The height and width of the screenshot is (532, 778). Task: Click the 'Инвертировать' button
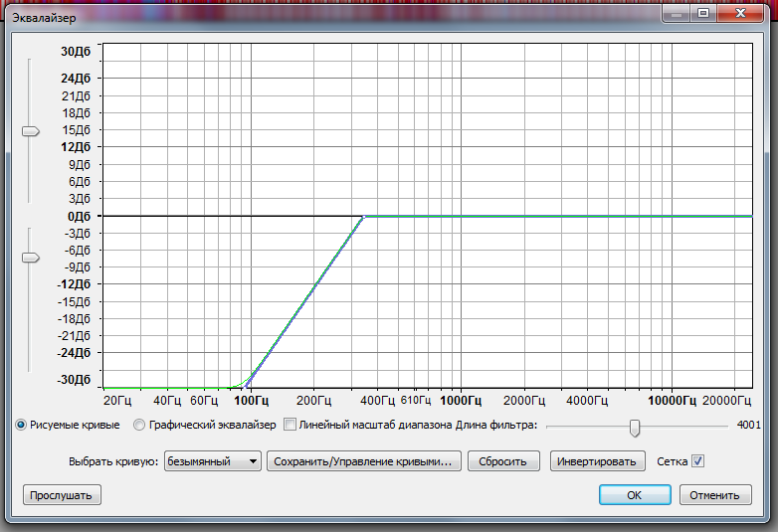(597, 461)
